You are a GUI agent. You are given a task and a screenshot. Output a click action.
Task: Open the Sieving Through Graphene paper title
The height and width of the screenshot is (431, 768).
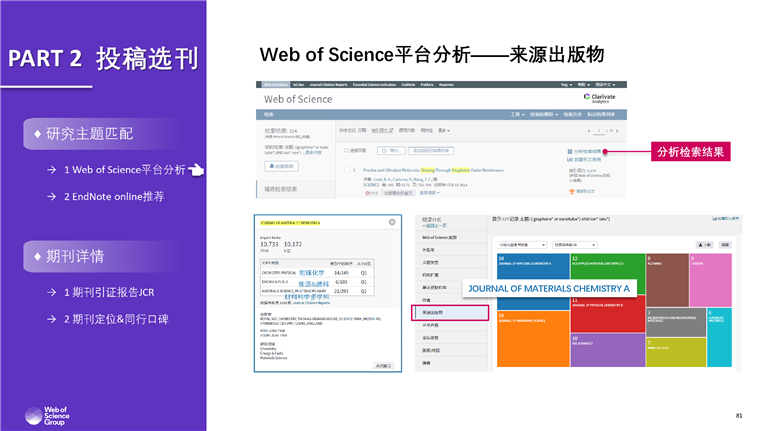coord(433,170)
